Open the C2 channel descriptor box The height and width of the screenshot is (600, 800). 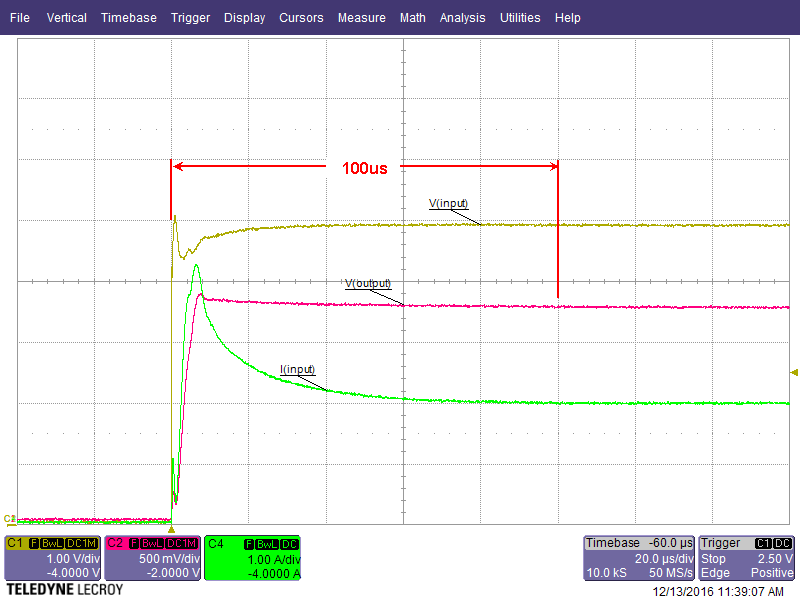(x=153, y=558)
